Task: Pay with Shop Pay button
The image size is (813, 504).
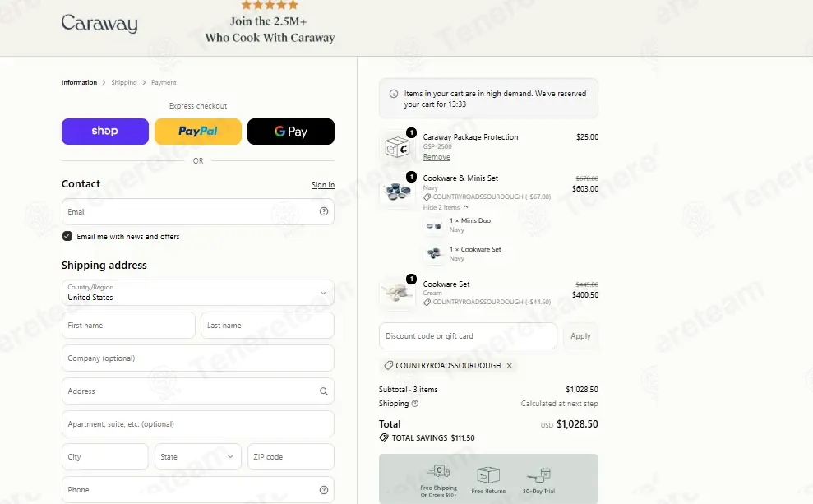Action: (x=105, y=132)
